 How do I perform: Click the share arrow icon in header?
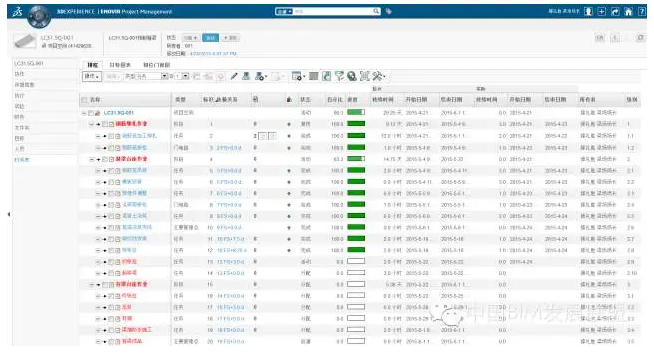pos(615,12)
